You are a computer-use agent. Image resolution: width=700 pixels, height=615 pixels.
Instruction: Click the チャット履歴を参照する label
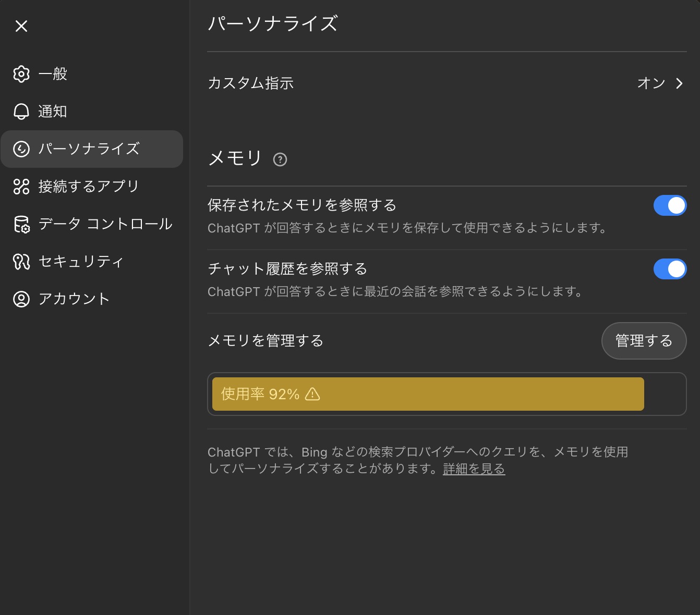pyautogui.click(x=288, y=269)
